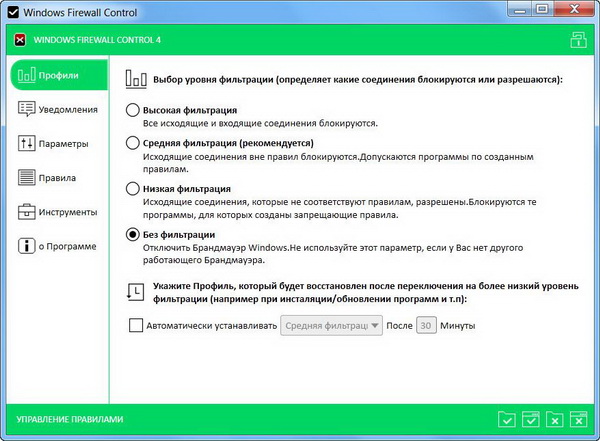
Task: Select the Высокая фильтрация radio button
Action: click(133, 110)
